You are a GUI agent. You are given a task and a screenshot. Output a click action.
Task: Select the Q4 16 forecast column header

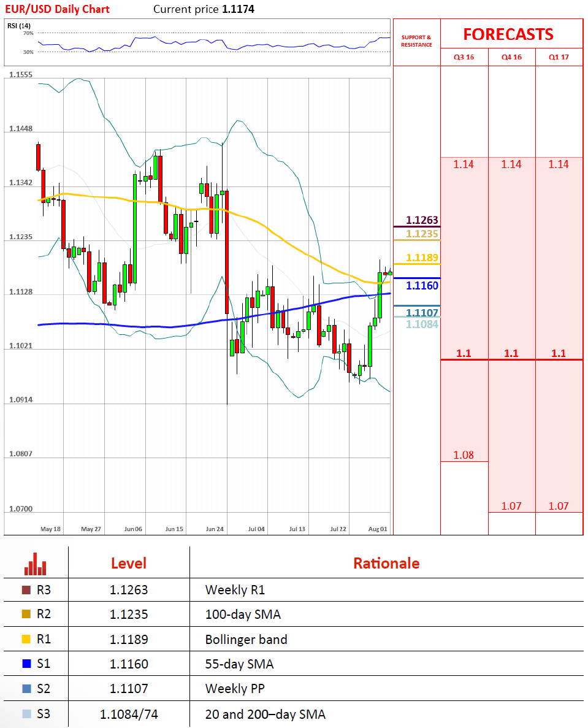click(511, 57)
